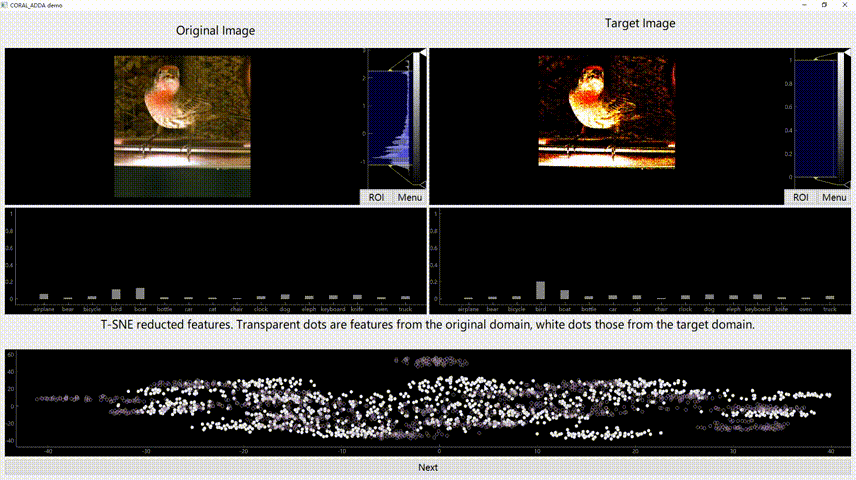Click 'boat' label in Original chart

[x=140, y=309]
